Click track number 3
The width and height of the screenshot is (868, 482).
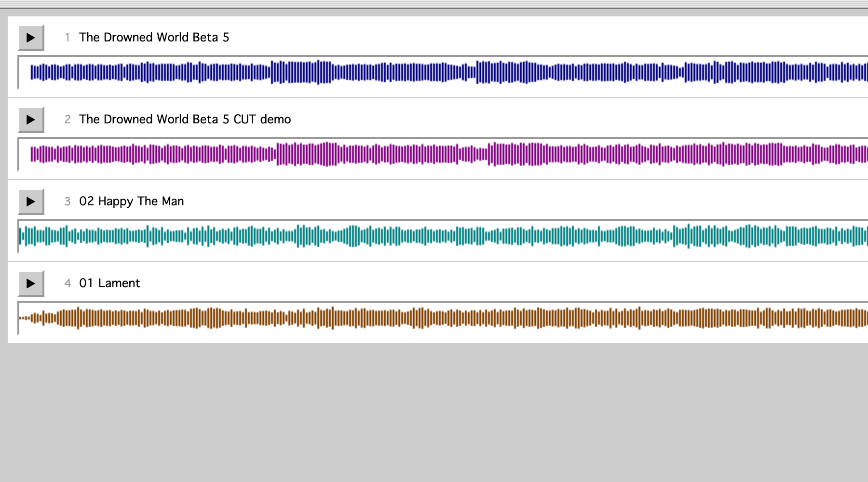coord(68,201)
